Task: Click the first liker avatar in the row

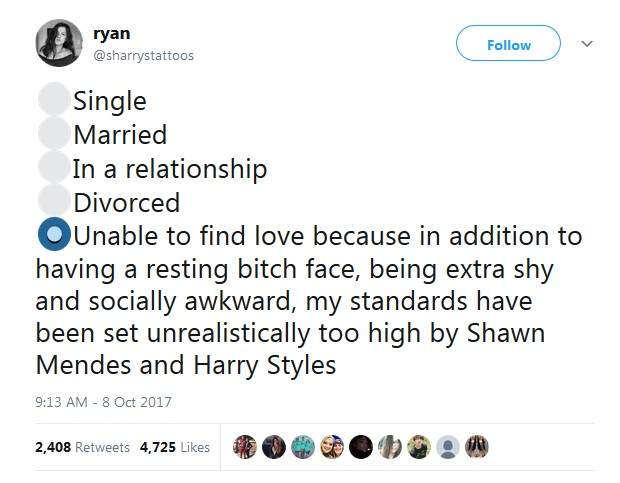Action: pos(245,446)
